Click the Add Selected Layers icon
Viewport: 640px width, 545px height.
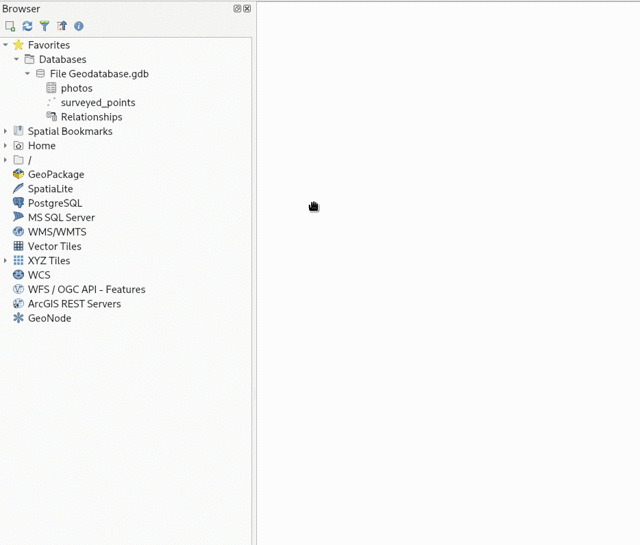(10, 26)
